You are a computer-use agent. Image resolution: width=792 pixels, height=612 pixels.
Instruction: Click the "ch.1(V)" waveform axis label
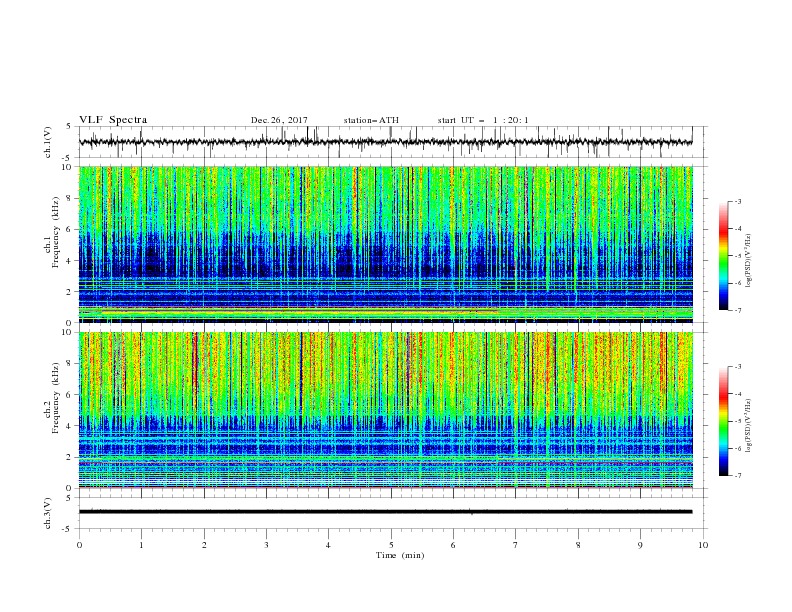[48, 142]
